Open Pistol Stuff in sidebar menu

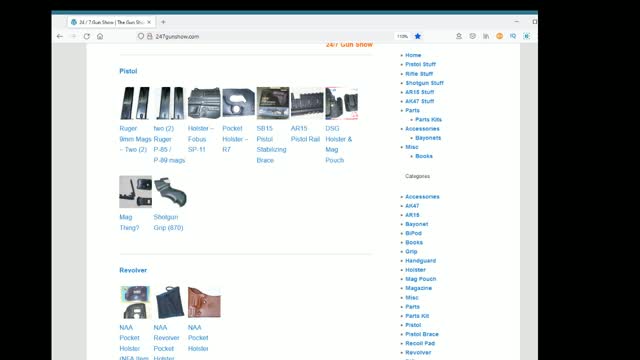(x=420, y=64)
